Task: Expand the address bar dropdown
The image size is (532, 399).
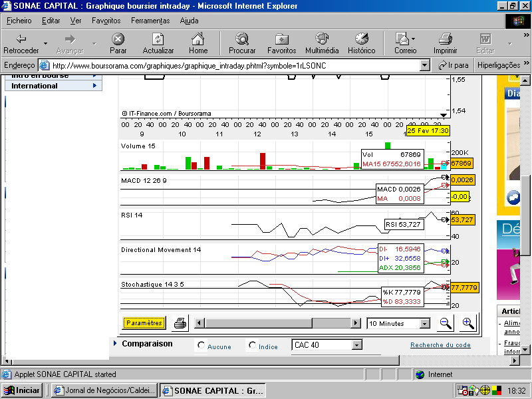Action: pyautogui.click(x=425, y=65)
